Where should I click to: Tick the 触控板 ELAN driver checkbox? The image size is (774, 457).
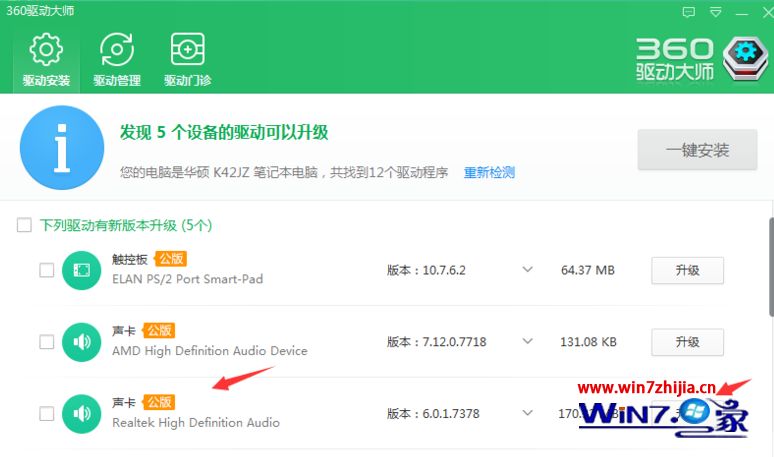point(46,270)
